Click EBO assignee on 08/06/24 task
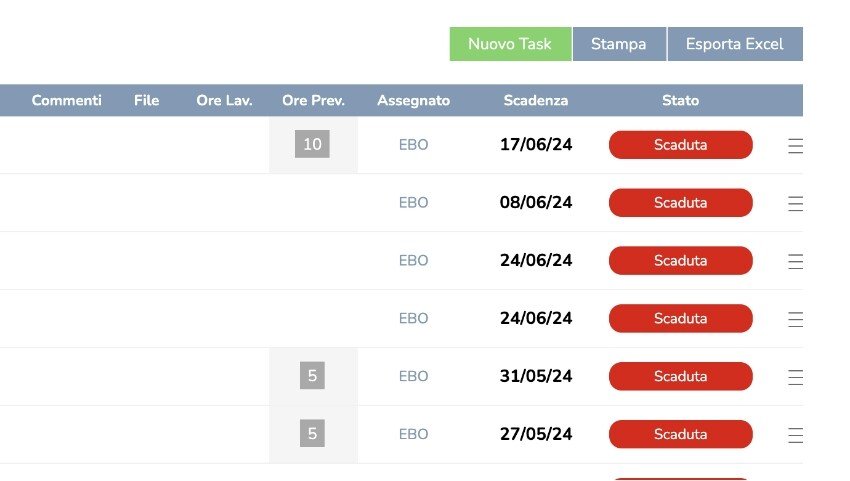 click(x=413, y=203)
